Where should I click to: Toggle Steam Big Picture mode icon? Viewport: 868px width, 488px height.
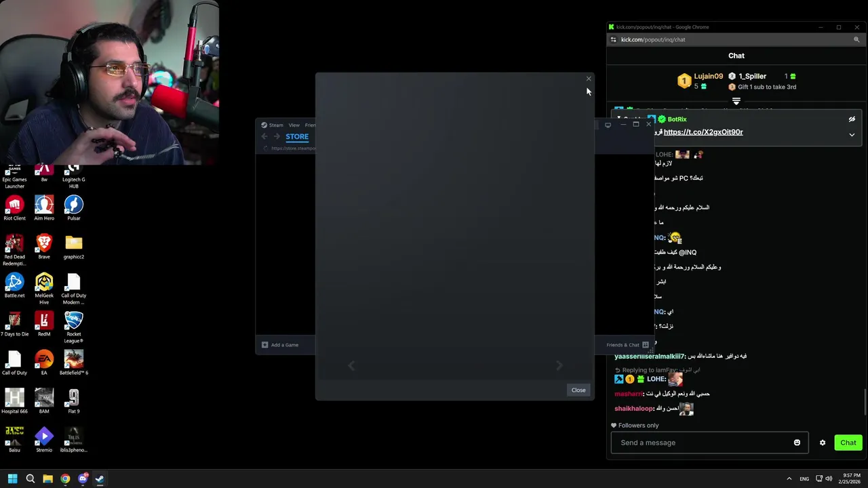click(608, 125)
